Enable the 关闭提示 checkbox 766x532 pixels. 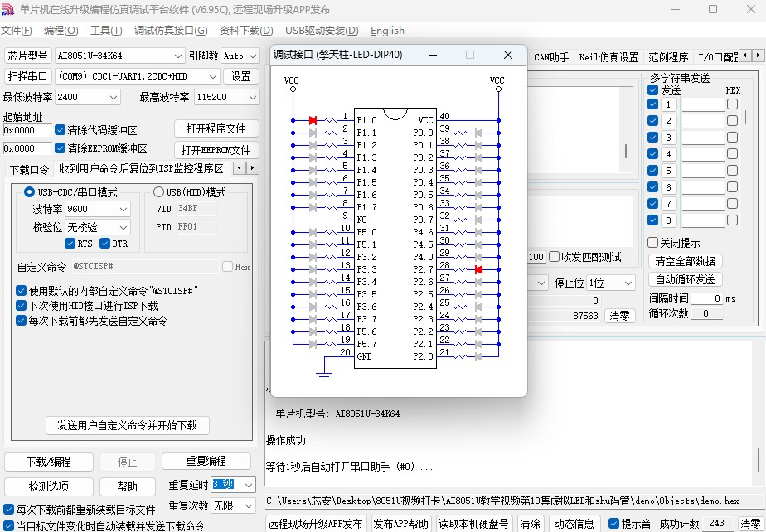(652, 242)
